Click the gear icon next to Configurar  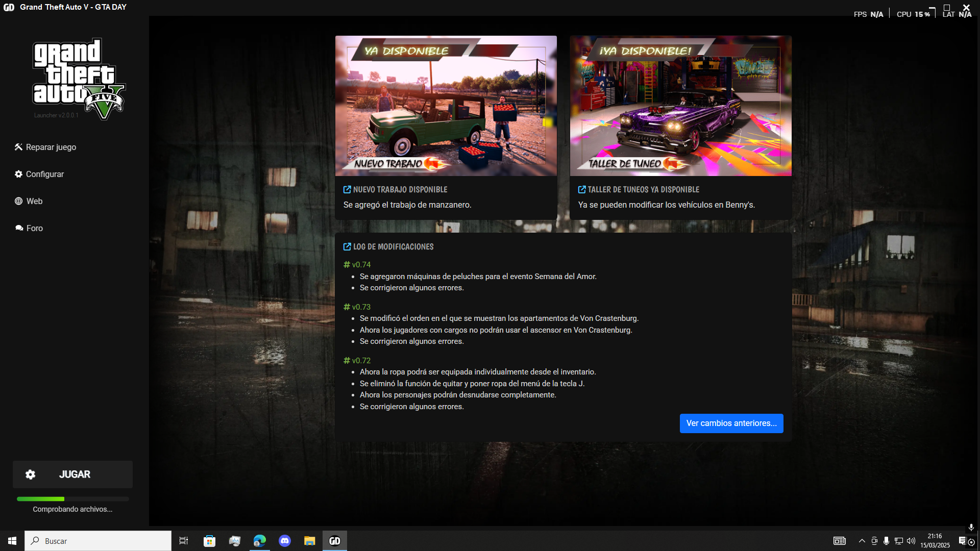click(x=18, y=174)
